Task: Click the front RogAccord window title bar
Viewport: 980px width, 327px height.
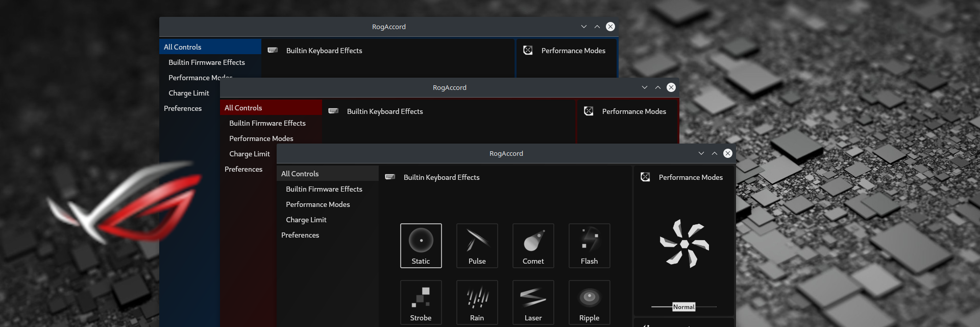Action: pyautogui.click(x=506, y=153)
